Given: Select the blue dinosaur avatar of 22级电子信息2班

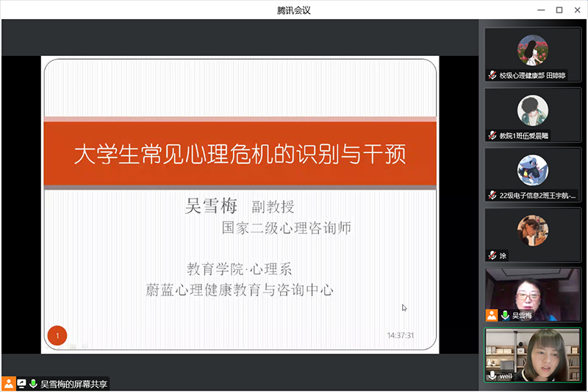Looking at the screenshot, I should pyautogui.click(x=532, y=170).
